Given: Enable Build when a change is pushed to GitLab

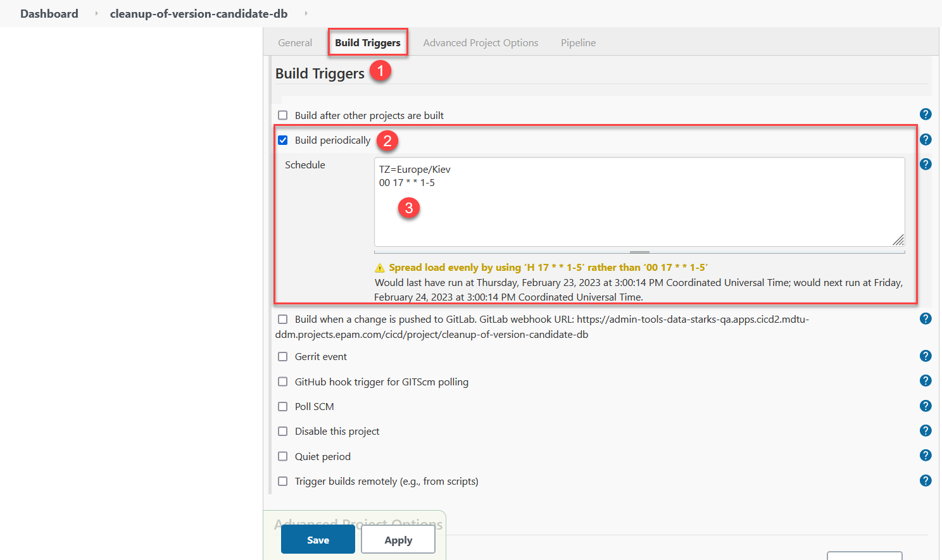Looking at the screenshot, I should click(283, 320).
